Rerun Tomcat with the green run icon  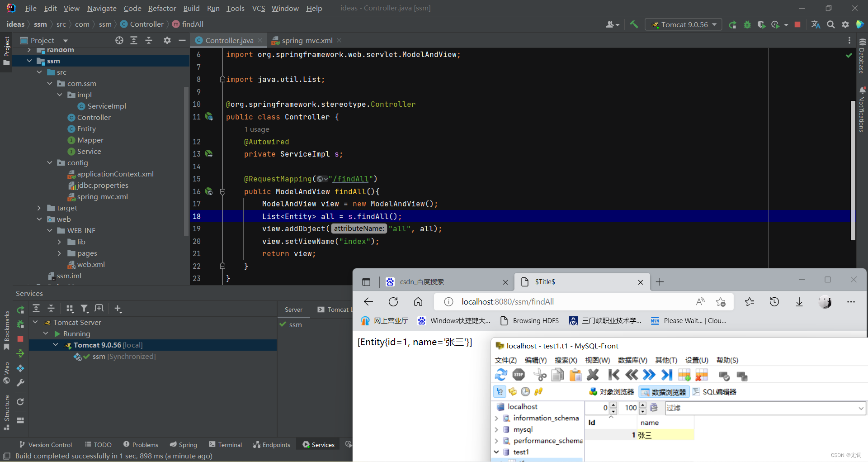(x=732, y=24)
